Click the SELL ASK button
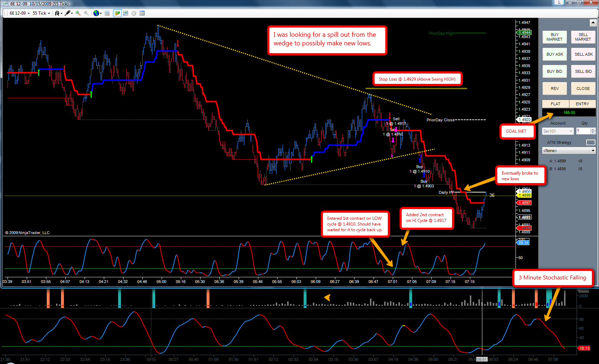 [583, 54]
